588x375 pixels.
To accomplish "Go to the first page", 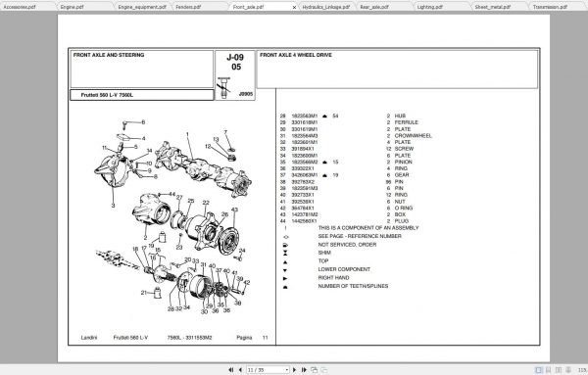I will (231, 370).
